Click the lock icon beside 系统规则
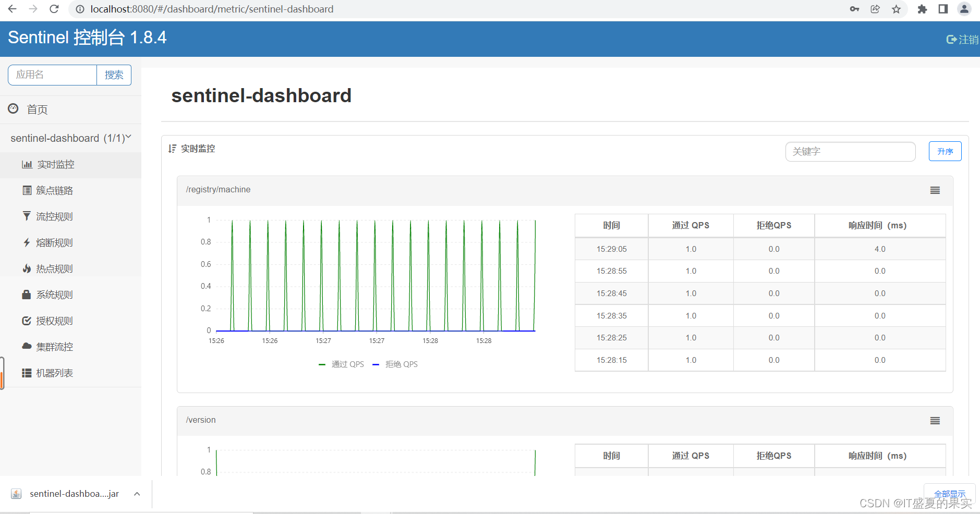980x514 pixels. tap(27, 295)
